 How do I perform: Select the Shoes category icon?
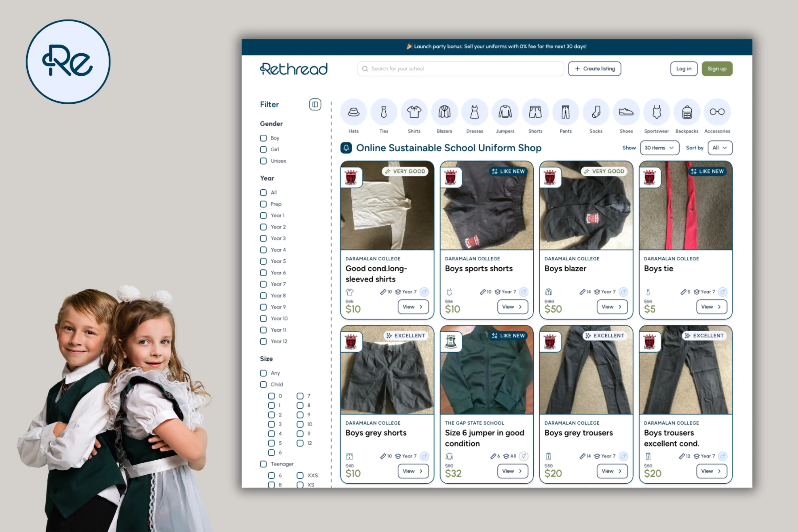(x=626, y=112)
